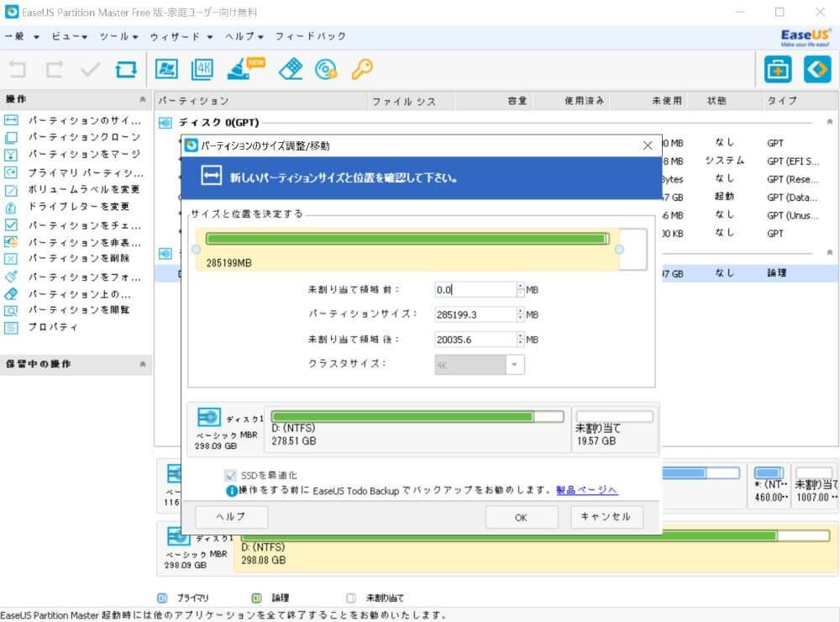
Task: Close the resize/move partition dialog
Action: pos(648,145)
